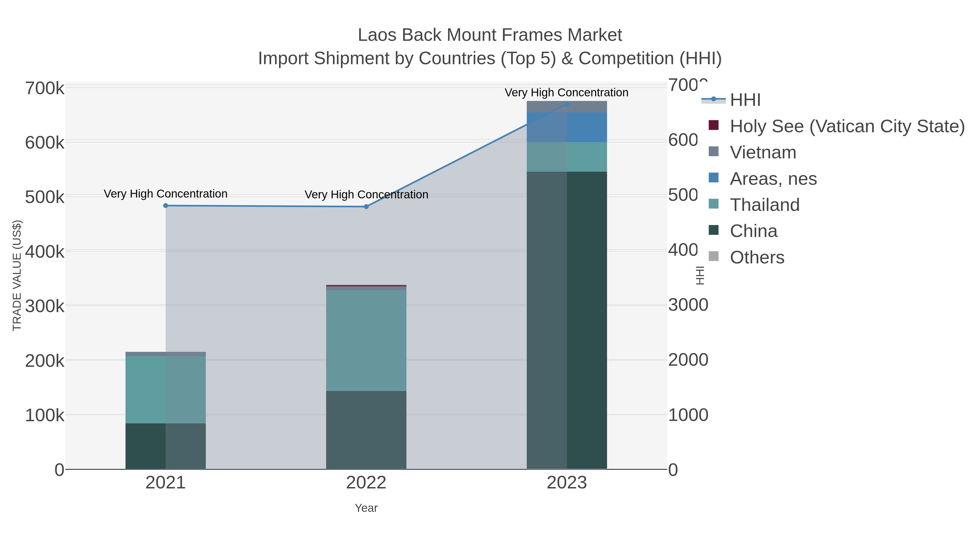Toggle the China legend entry
The width and height of the screenshot is (980, 551).
point(743,231)
